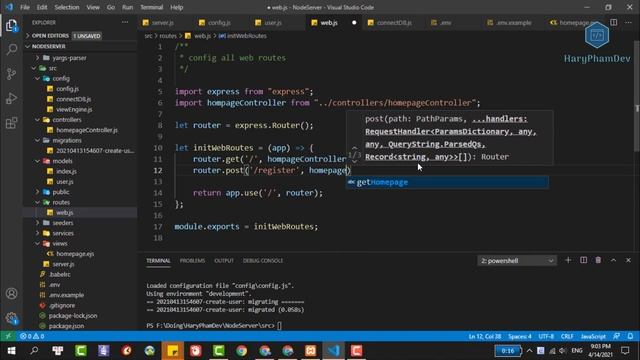Change language mode JavaScript
Image resolution: width=640 pixels, height=360 pixels.
click(593, 336)
